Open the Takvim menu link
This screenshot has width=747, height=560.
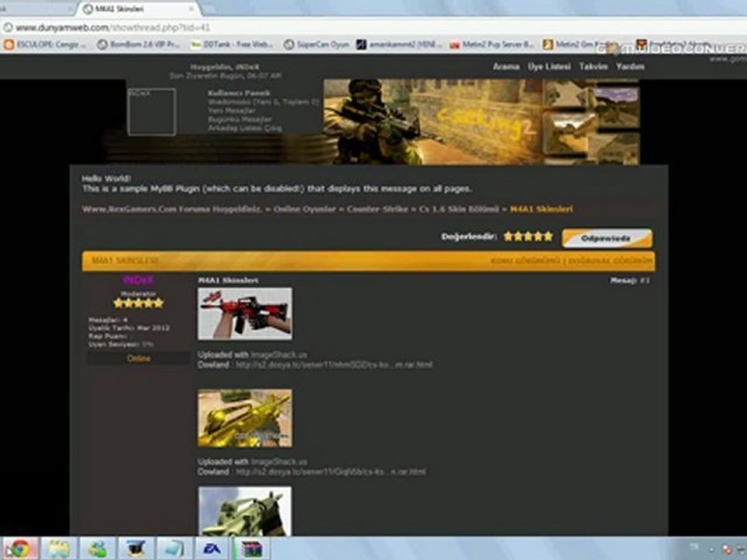tap(593, 66)
